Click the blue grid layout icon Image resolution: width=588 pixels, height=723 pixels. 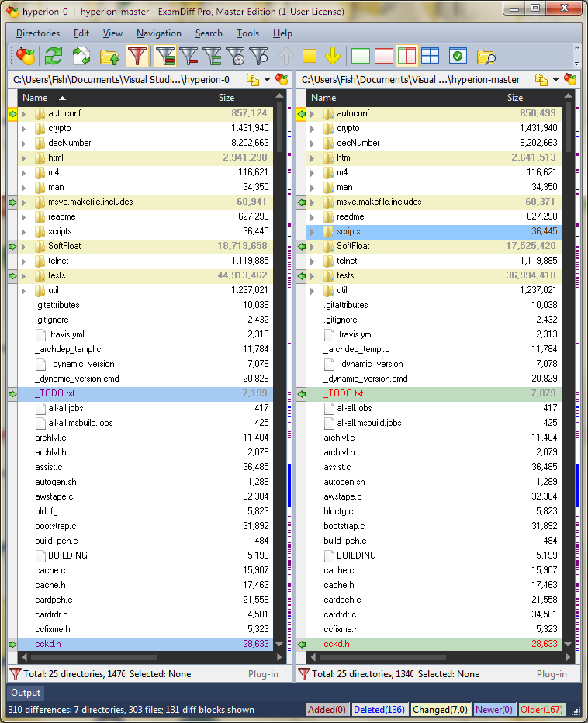click(x=431, y=57)
